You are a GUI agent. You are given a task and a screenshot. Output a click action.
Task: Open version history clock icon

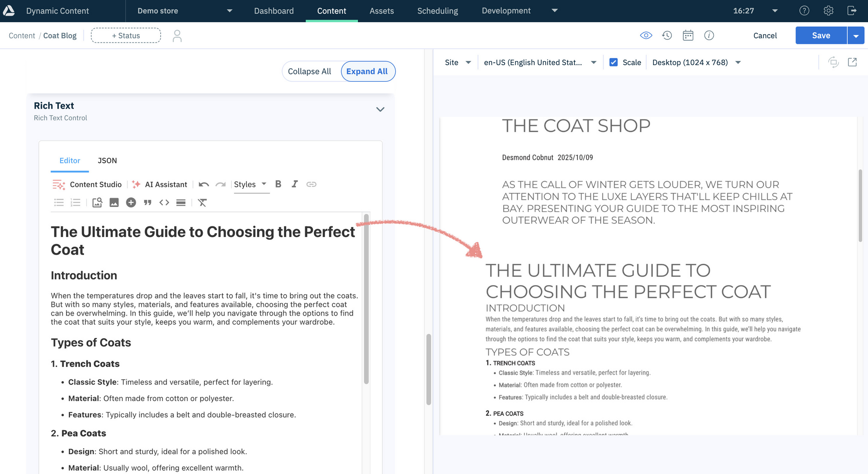667,36
